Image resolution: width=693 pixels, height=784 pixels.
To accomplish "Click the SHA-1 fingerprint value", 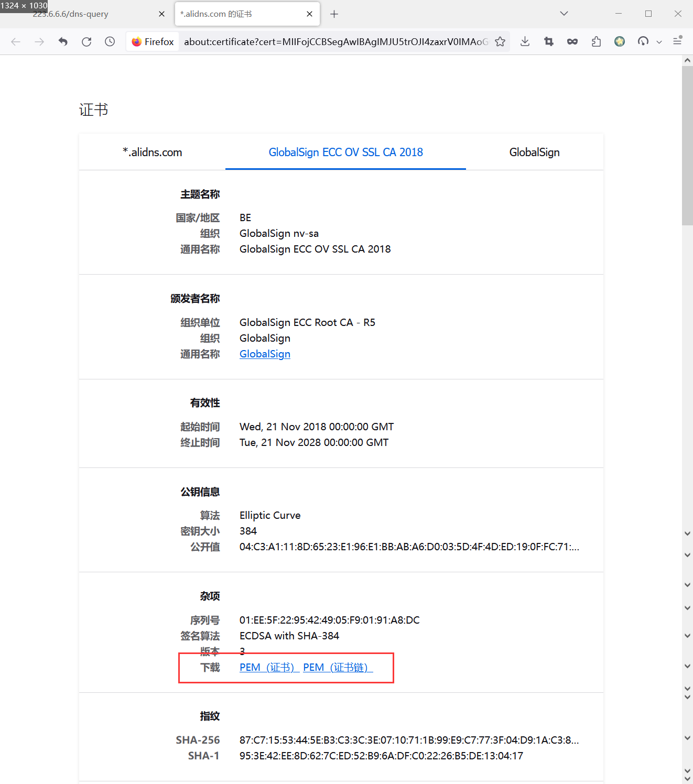I will (x=381, y=756).
